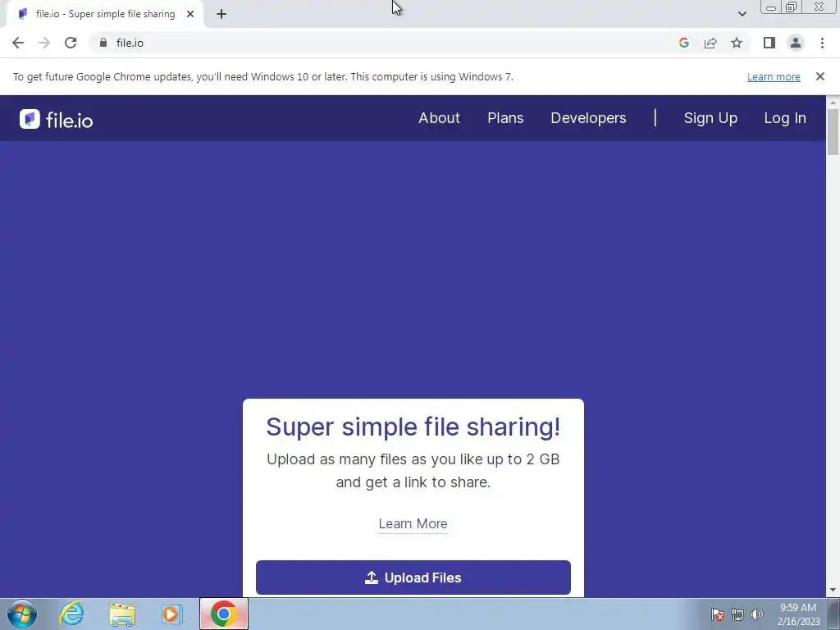This screenshot has width=840, height=630.
Task: Open Learn more link in update bar
Action: click(x=774, y=76)
